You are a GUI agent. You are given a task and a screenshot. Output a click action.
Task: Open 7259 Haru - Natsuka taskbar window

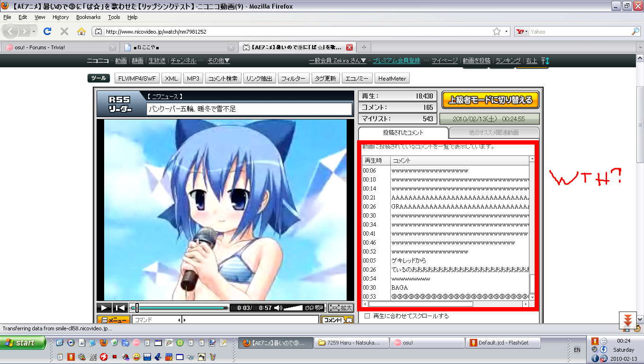tap(351, 343)
